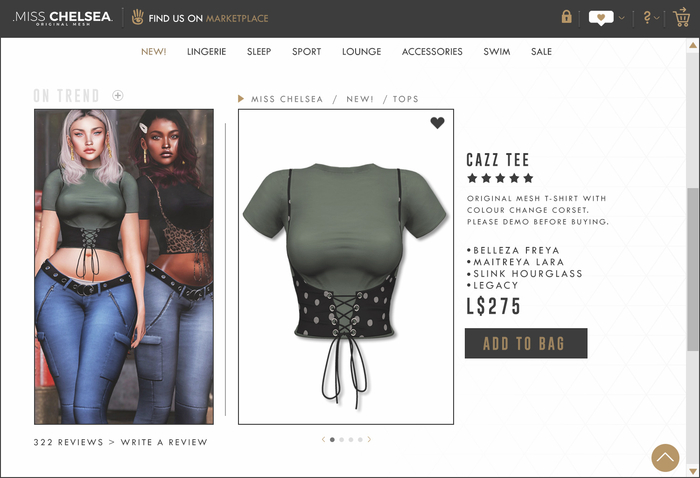This screenshot has height=478, width=700.
Task: Open the Accessories menu
Action: [432, 51]
